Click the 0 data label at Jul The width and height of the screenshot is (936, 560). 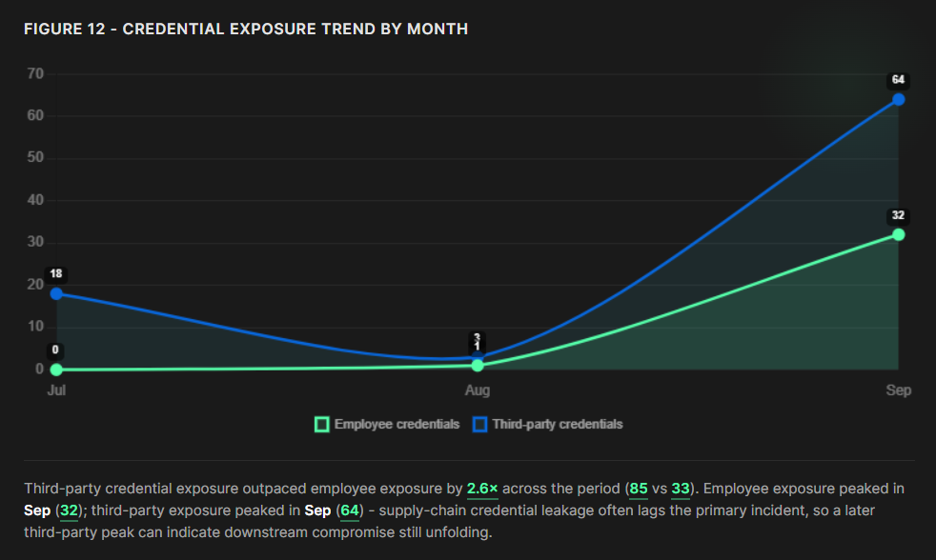[55, 350]
